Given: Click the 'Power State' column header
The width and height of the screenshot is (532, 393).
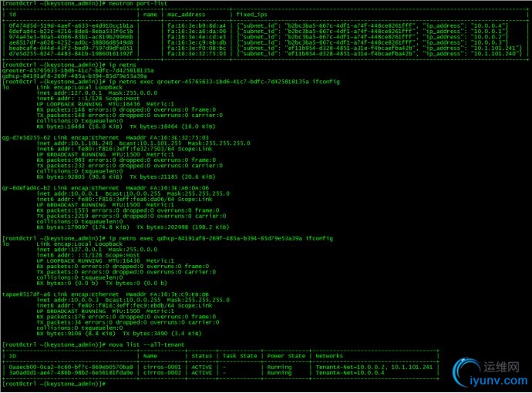Looking at the screenshot, I should pyautogui.click(x=286, y=356).
